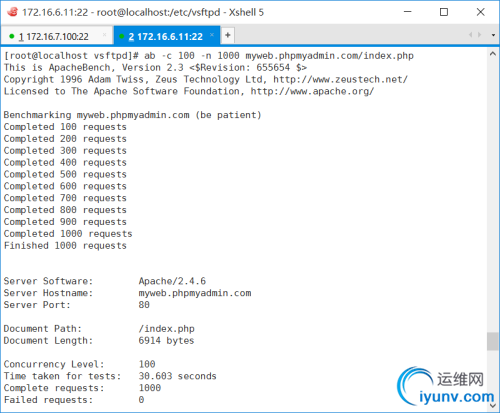
Task: Click the ab command line text
Action: (279, 56)
